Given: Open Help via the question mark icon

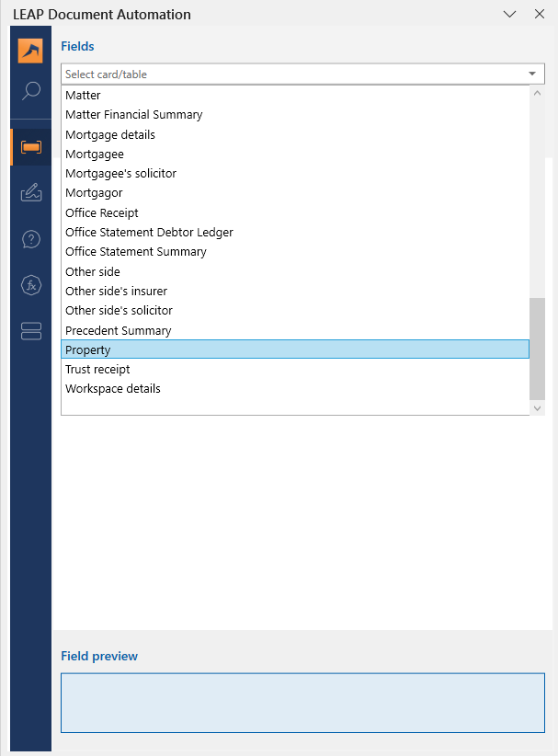Looking at the screenshot, I should point(30,238).
